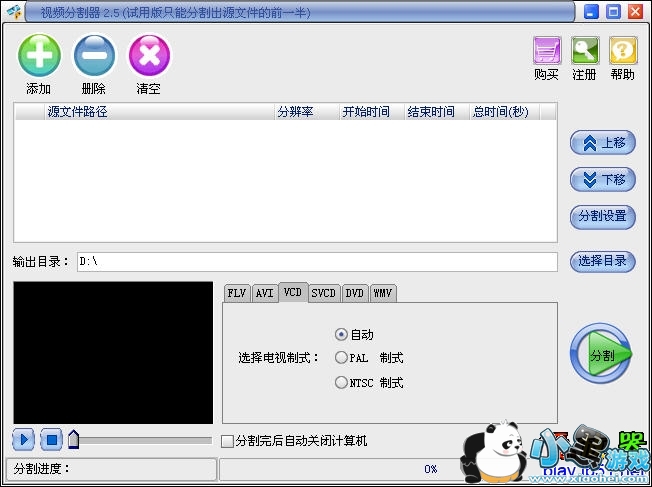
Task: Click 选择目录 to choose output folder
Action: point(603,262)
